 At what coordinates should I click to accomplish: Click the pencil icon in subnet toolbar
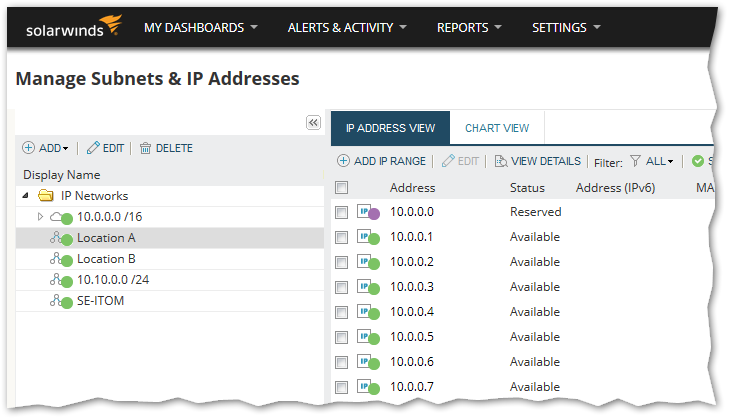click(x=93, y=148)
